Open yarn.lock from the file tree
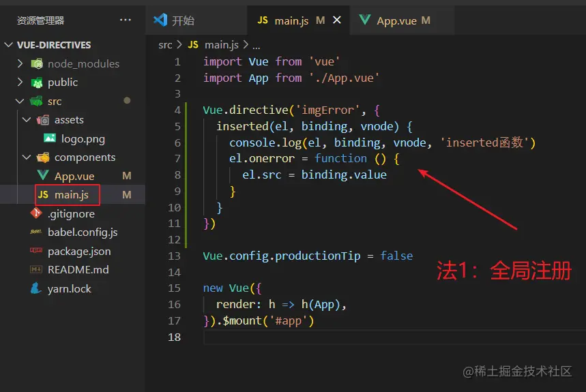 69,288
